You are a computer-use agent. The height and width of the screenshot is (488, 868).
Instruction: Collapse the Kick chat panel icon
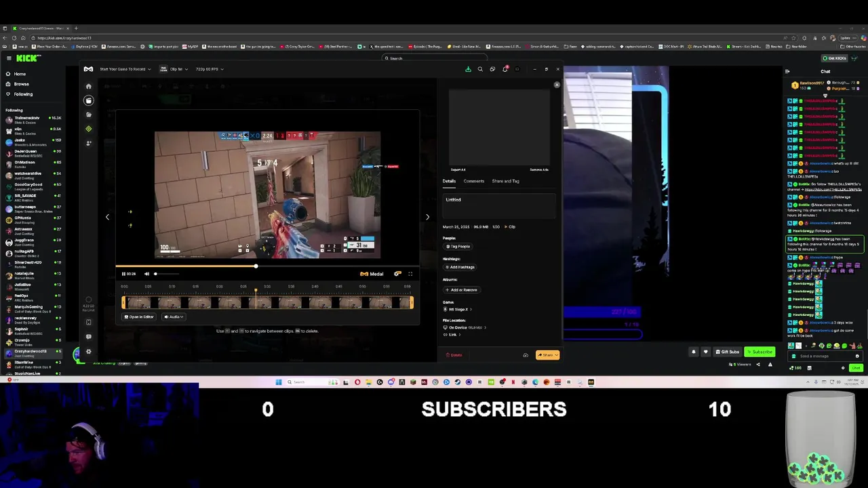(x=787, y=71)
